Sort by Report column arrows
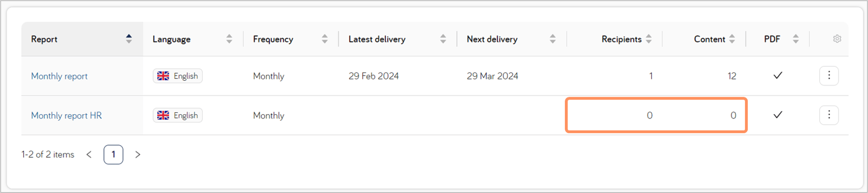Image resolution: width=868 pixels, height=193 pixels. click(129, 39)
